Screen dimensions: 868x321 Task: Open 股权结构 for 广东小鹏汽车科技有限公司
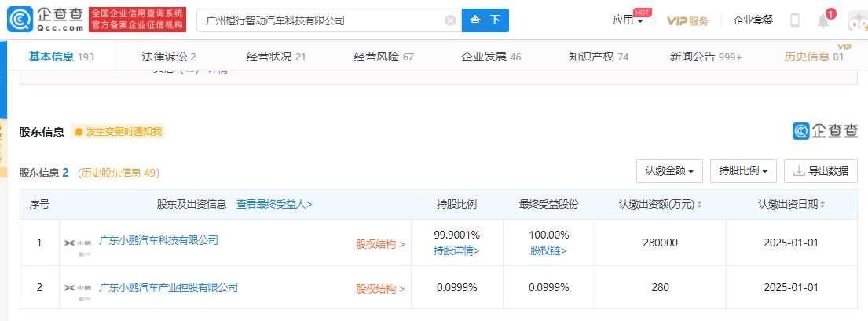tap(380, 243)
